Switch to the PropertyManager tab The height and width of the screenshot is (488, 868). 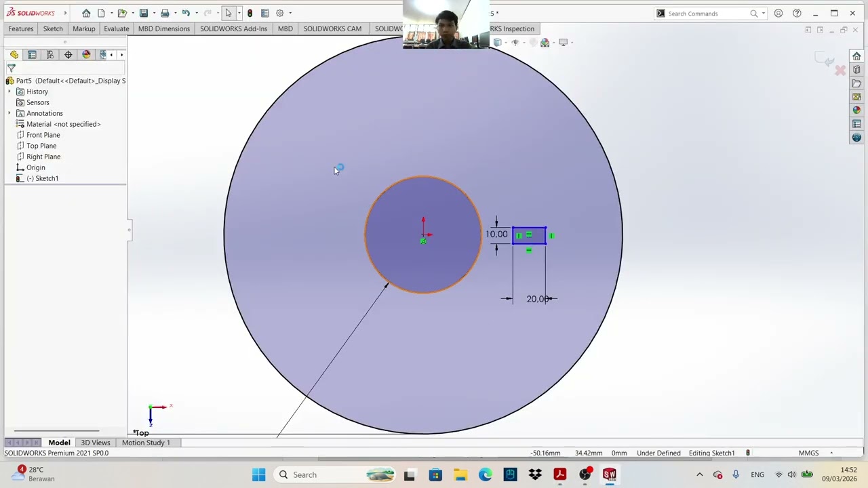[32, 55]
